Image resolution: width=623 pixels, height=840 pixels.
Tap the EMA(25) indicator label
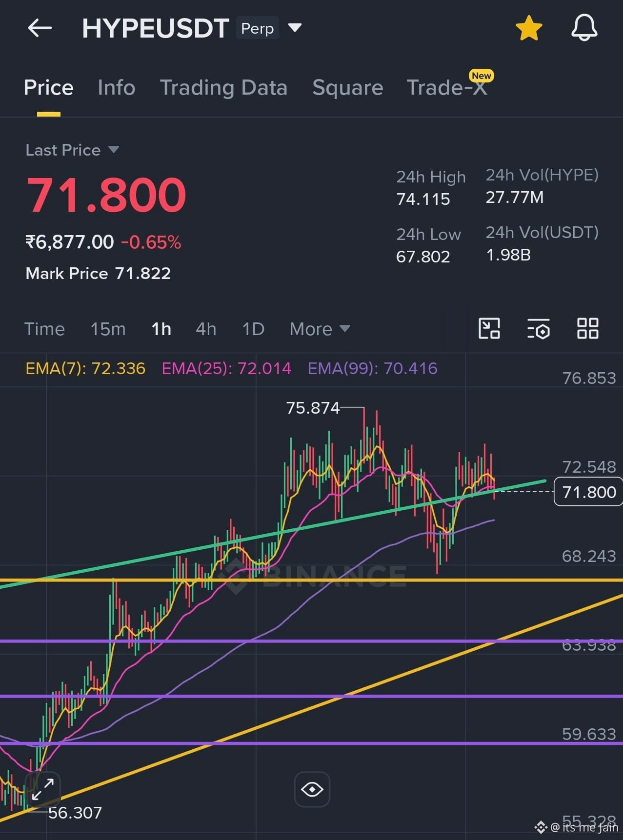tap(226, 368)
